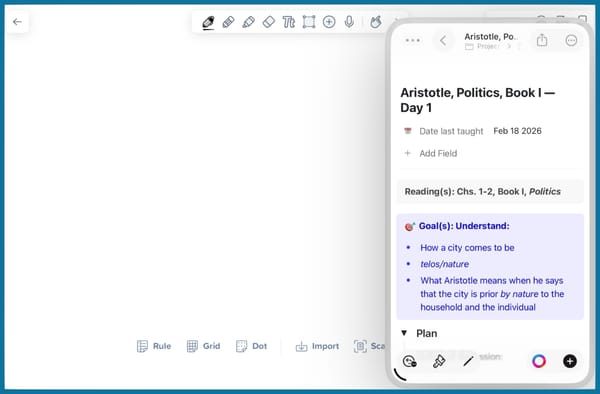The height and width of the screenshot is (394, 600).
Task: Open the Feb 18 2026 date value
Action: [517, 131]
